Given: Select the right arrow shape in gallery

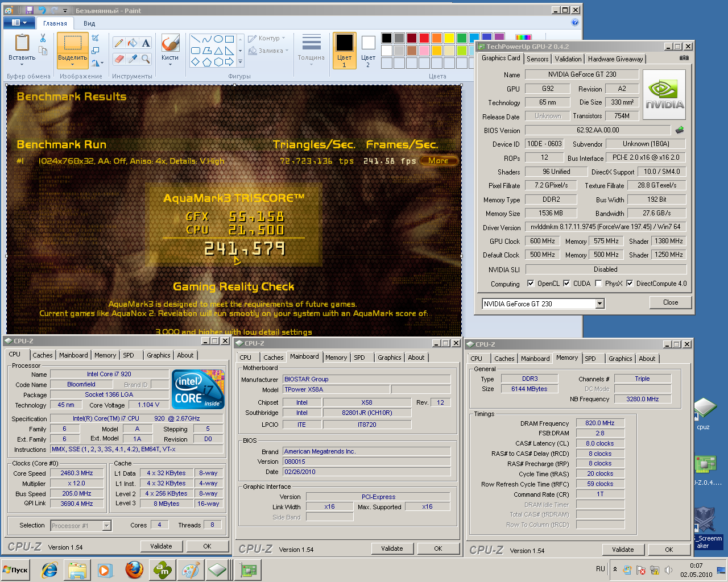Looking at the screenshot, I should (x=229, y=62).
